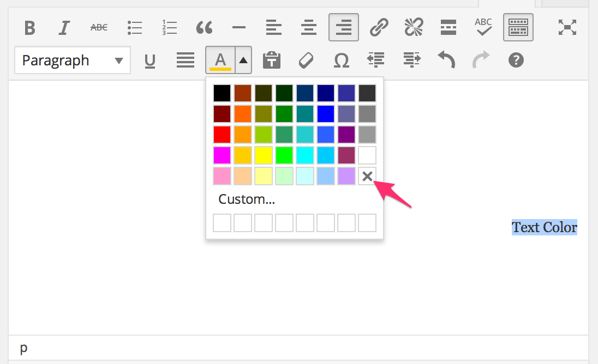Insert a blockquote
Screen dimensions: 598x364
pyautogui.click(x=204, y=27)
